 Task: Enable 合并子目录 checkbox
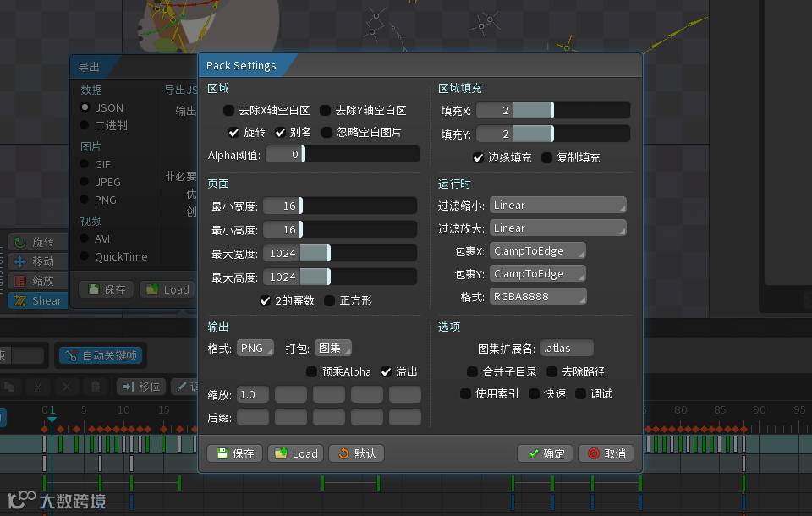coord(472,371)
